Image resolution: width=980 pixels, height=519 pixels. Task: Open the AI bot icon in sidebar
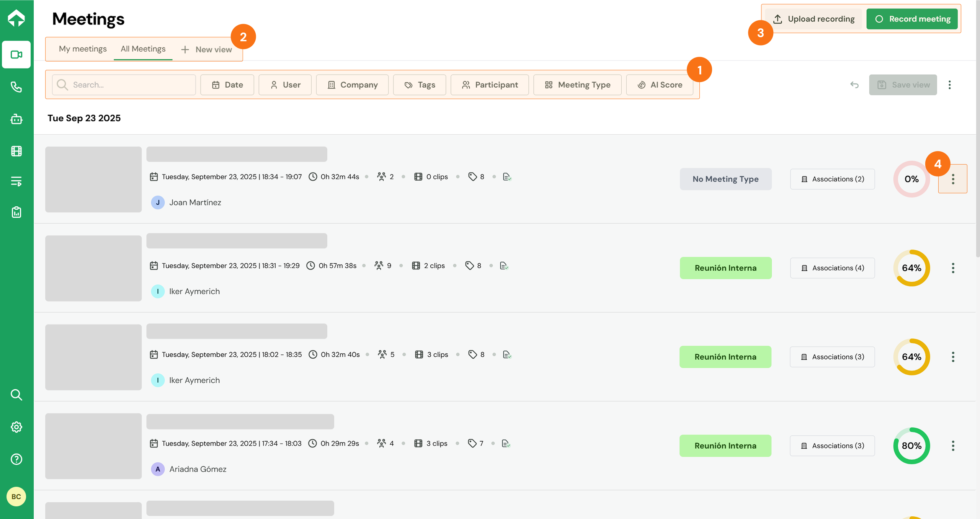[x=16, y=119]
